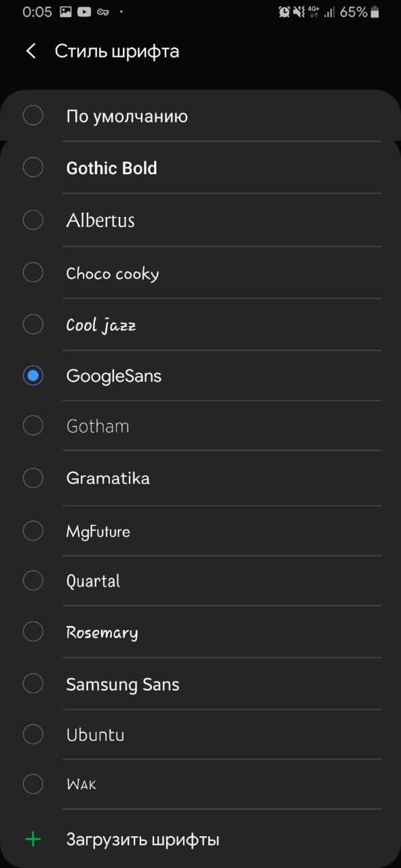Tap the green plus download icon
The image size is (401, 868).
pos(33,840)
